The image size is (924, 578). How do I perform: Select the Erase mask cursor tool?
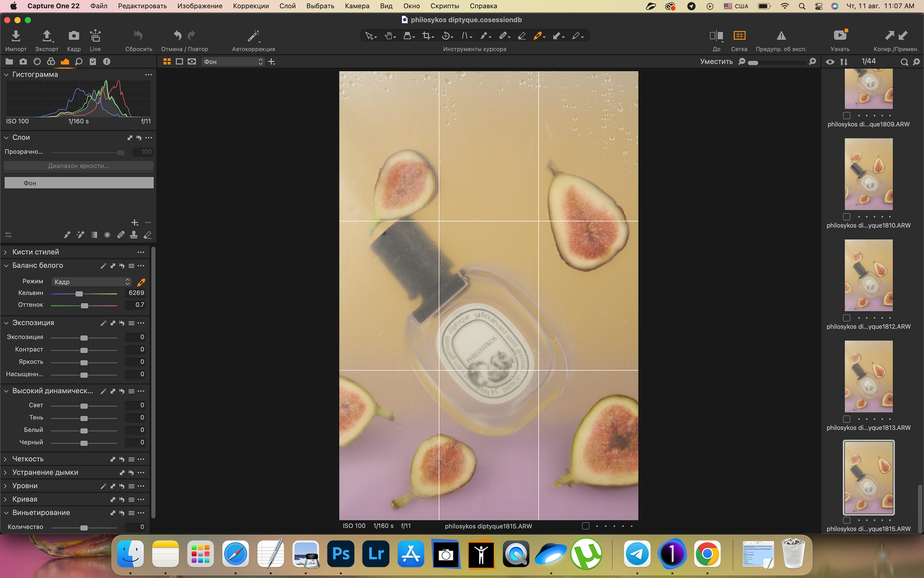click(522, 36)
